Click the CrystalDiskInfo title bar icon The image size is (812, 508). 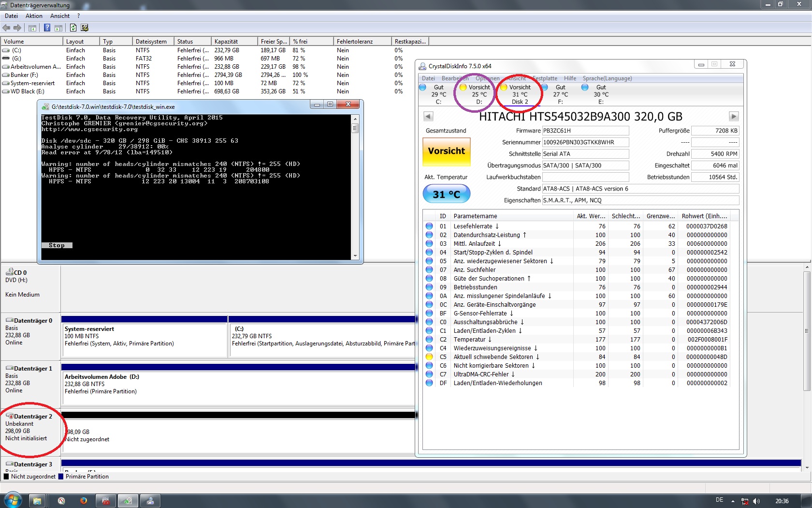[x=422, y=66]
